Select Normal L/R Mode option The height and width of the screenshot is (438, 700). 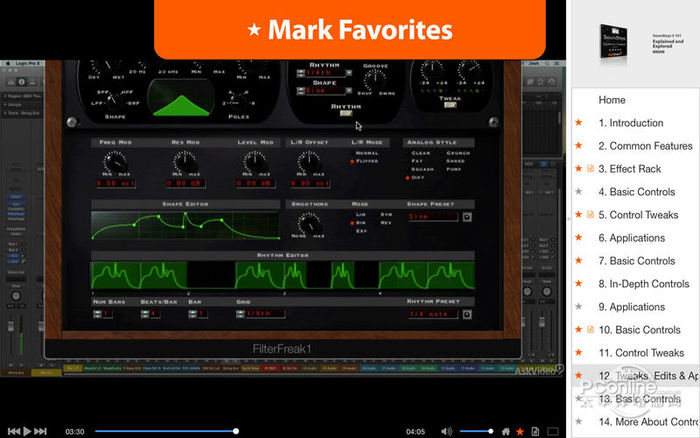click(x=367, y=153)
